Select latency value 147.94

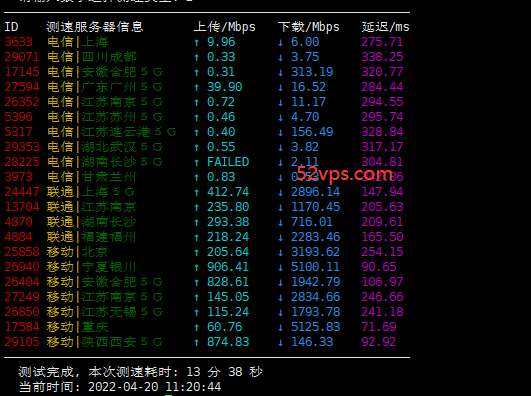[x=382, y=192]
